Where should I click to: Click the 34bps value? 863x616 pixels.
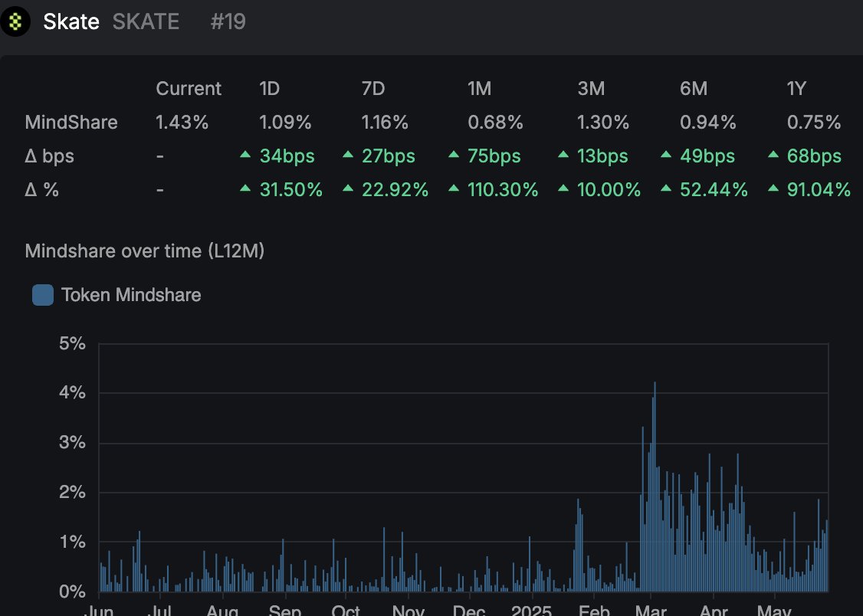[x=287, y=156]
